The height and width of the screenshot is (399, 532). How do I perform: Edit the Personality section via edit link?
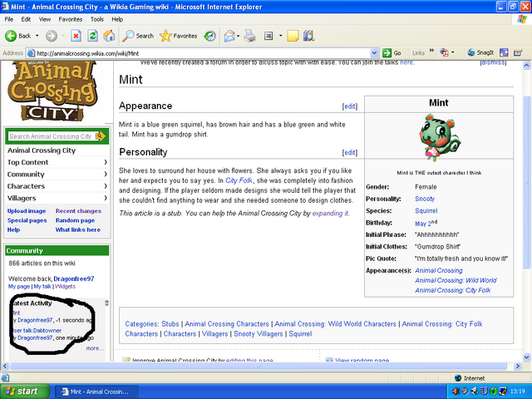[x=350, y=152]
